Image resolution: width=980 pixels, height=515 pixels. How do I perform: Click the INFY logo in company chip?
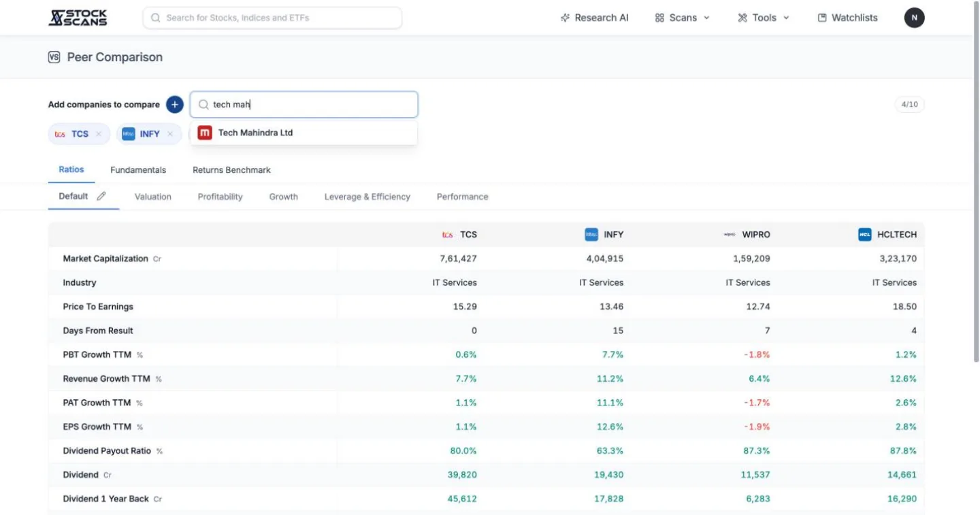(129, 134)
